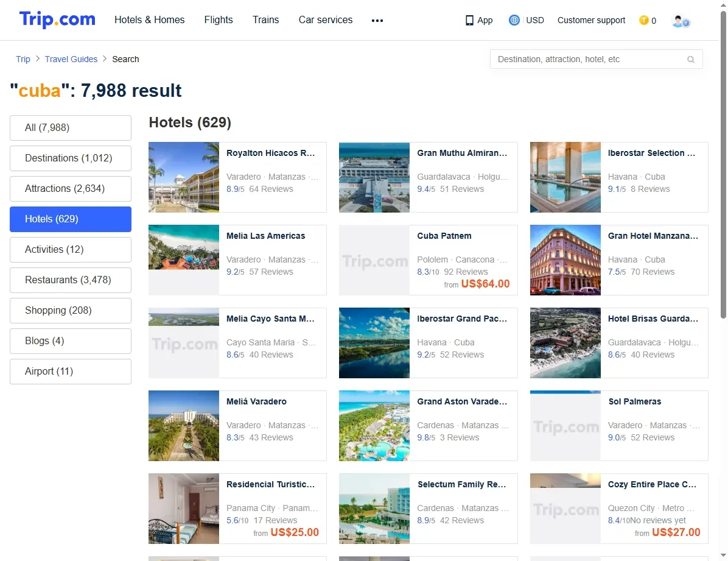This screenshot has height=561, width=728.
Task: Click the '51 Reviews' text
Action: [x=462, y=189]
